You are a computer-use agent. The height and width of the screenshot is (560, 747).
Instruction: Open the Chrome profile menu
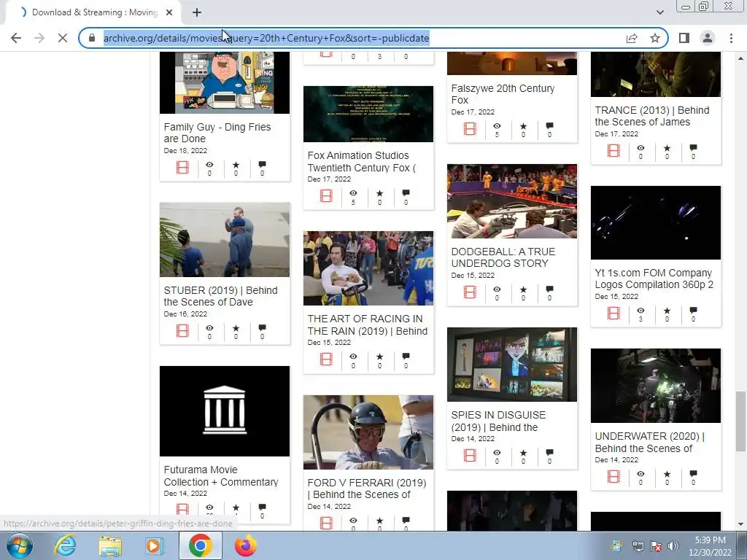(x=708, y=38)
